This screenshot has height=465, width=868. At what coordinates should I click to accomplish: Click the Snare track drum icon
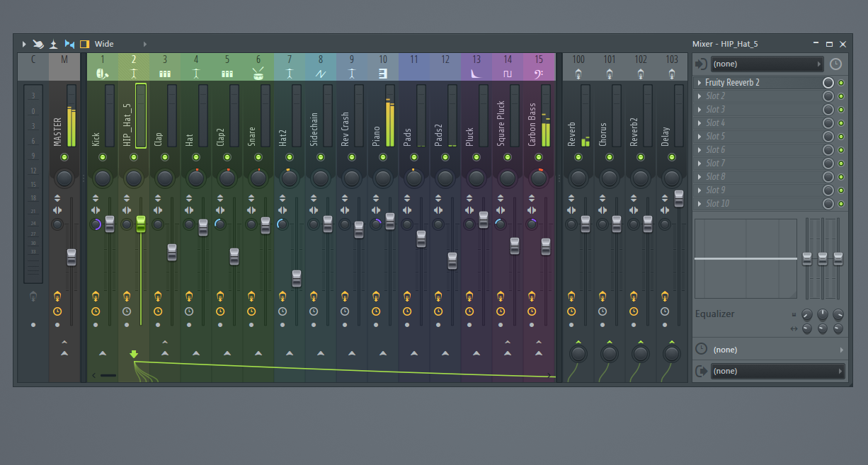tap(258, 74)
